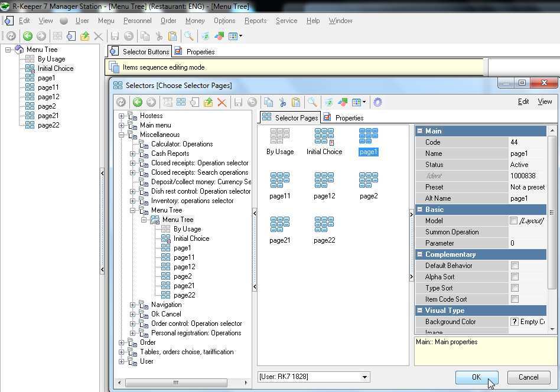Click the green back arrow in Selectors dialog
Viewport: 560px width, 392px height.
pyautogui.click(x=138, y=103)
